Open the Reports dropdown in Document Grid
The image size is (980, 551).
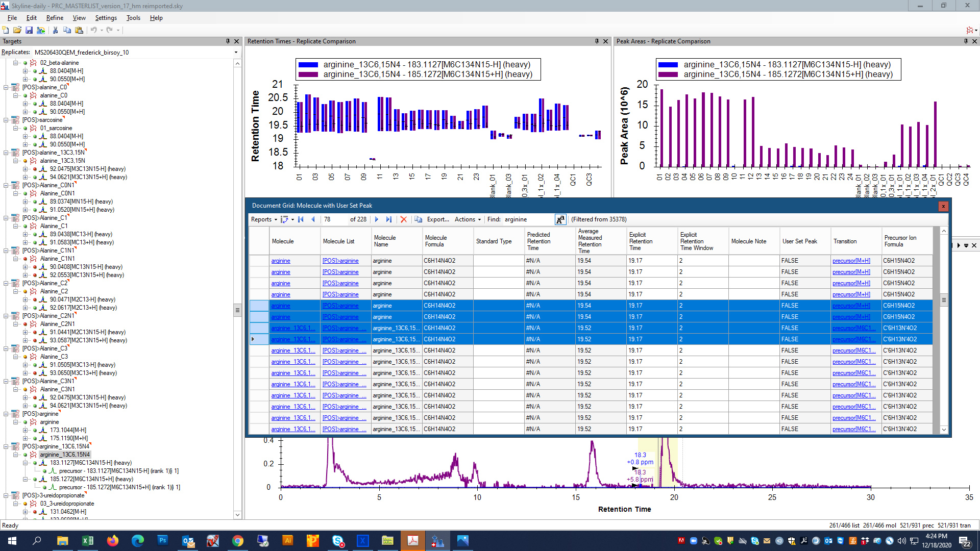[x=263, y=219]
